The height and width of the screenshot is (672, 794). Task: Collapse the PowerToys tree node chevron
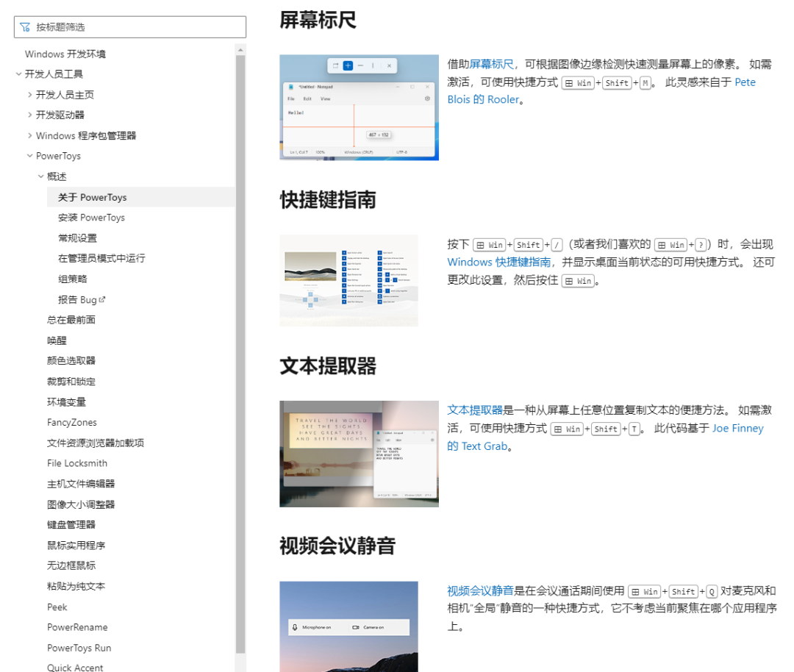pos(30,156)
